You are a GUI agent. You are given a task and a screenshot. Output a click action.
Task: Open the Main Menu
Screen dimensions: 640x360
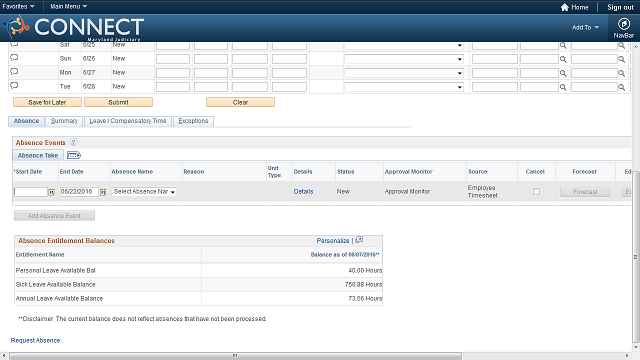[68, 7]
